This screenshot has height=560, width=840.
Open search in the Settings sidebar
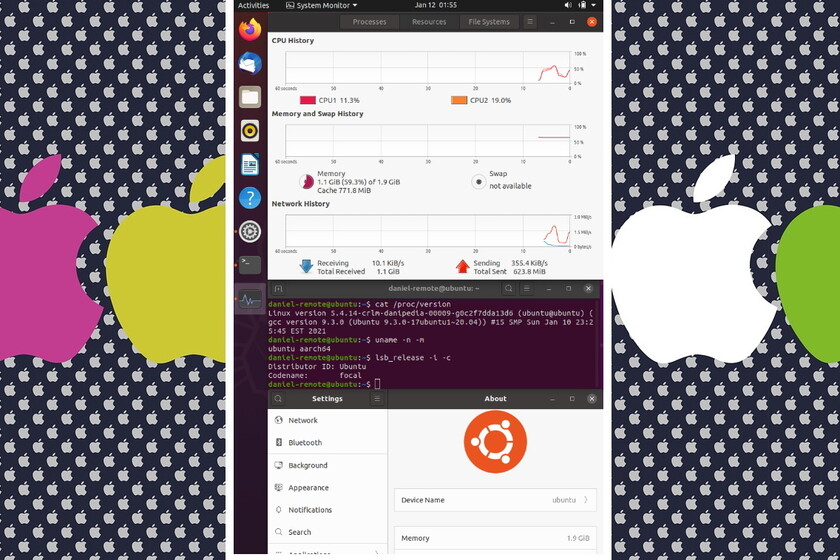click(x=278, y=399)
